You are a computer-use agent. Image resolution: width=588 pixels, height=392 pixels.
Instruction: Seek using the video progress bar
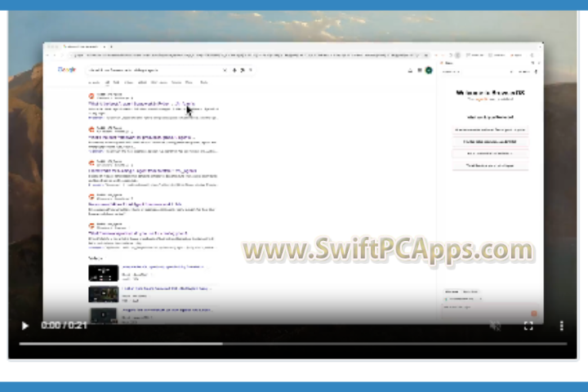click(293, 344)
